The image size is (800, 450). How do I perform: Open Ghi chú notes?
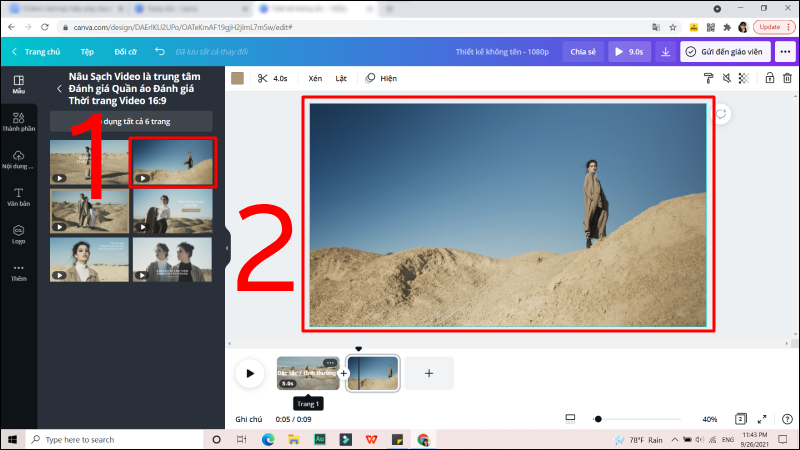click(x=248, y=419)
